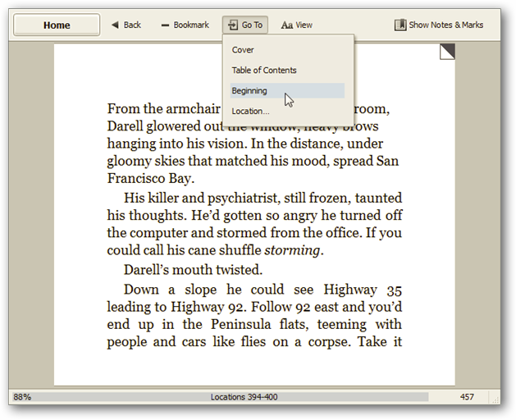Click the word psychiatrist in the text

coord(243,199)
